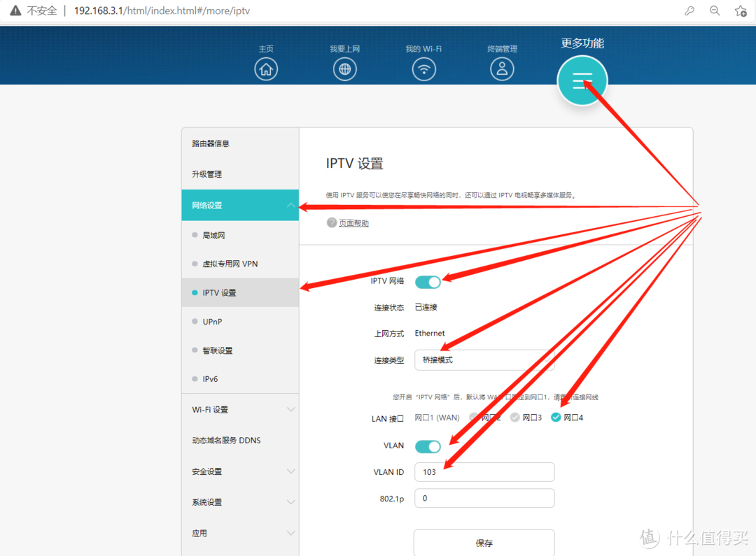The image size is (756, 556).
Task: Turn off the VLAN toggle
Action: tap(428, 446)
